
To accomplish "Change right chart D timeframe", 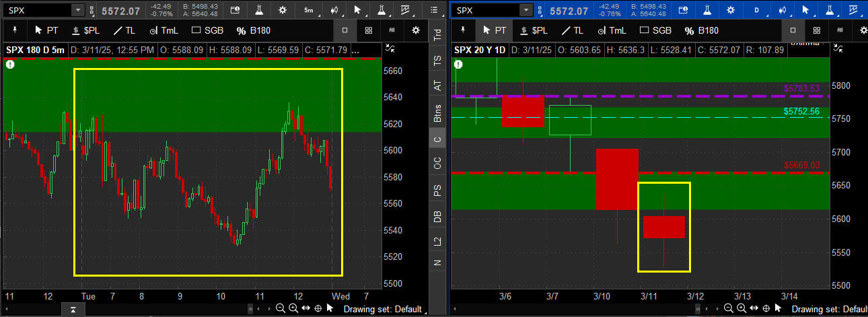I will point(756,10).
